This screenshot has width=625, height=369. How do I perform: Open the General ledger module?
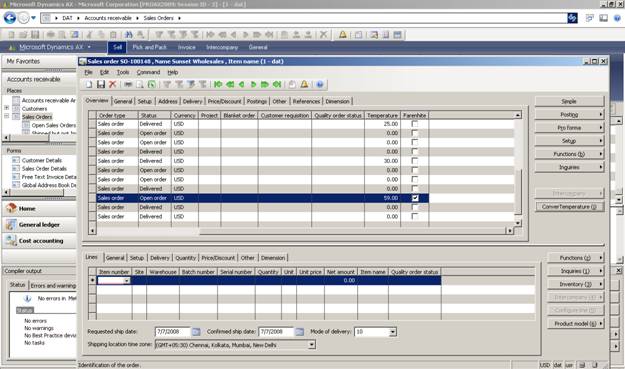click(x=39, y=225)
